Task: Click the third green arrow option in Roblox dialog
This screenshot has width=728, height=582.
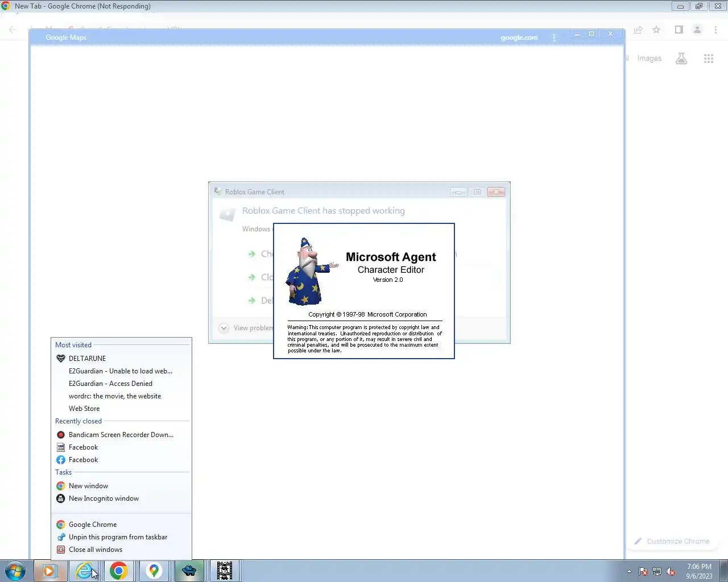Action: point(252,301)
